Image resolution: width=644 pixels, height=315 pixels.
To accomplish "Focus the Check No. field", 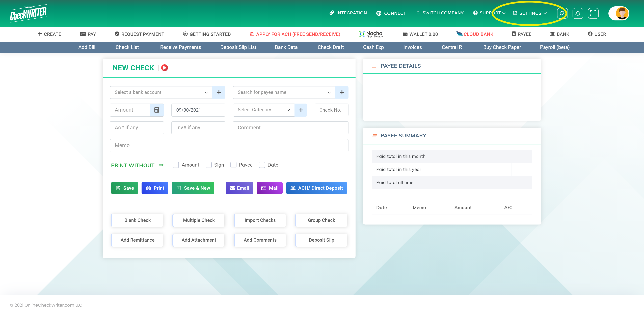I will coord(331,110).
